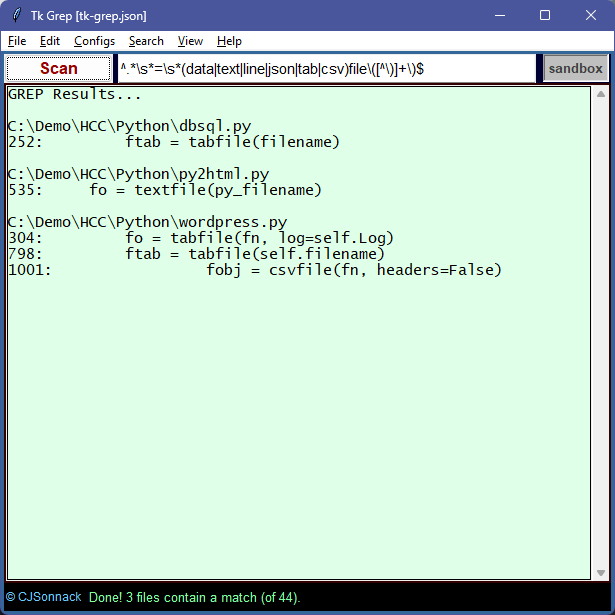Open the View menu
This screenshot has height=615, width=615.
190,41
